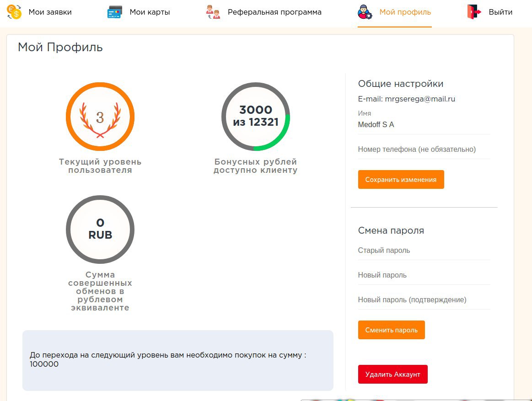
Task: Click the laurel wreath level 3 badge
Action: coord(100,117)
